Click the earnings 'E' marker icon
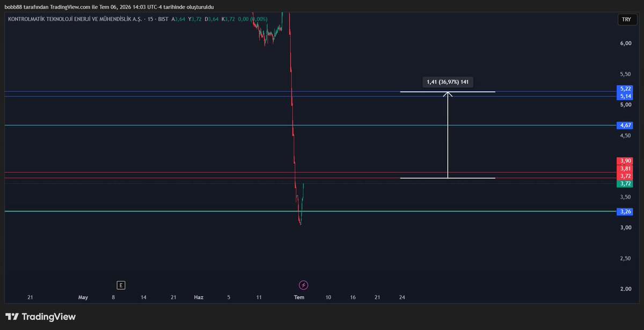 [x=121, y=285]
